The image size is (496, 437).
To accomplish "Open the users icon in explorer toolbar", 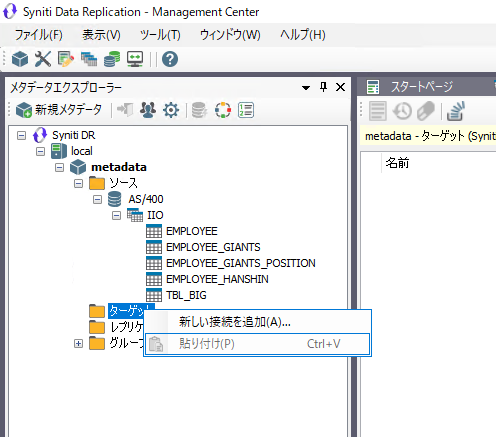I will tap(148, 110).
